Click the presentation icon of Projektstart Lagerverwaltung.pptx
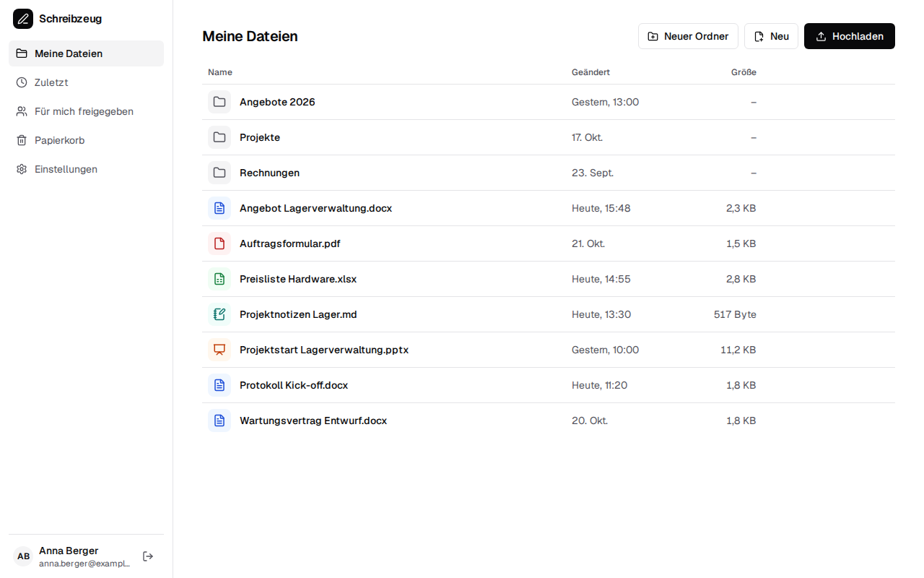The image size is (924, 578). click(x=219, y=350)
